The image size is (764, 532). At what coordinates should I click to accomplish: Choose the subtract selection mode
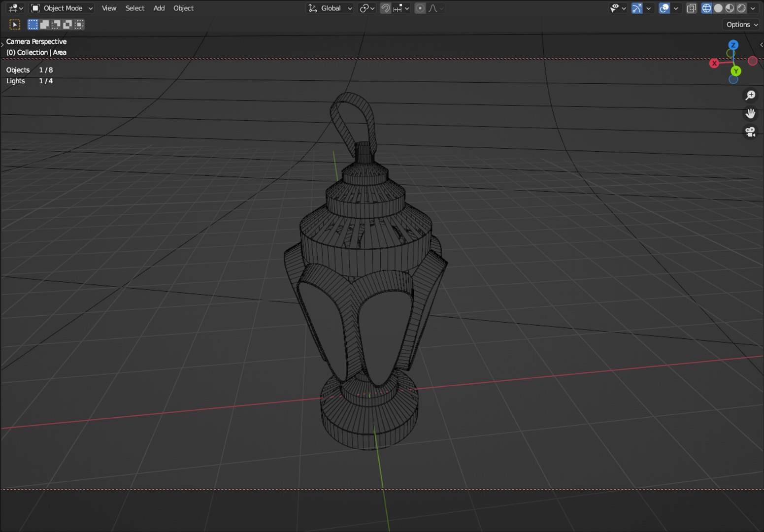point(56,24)
